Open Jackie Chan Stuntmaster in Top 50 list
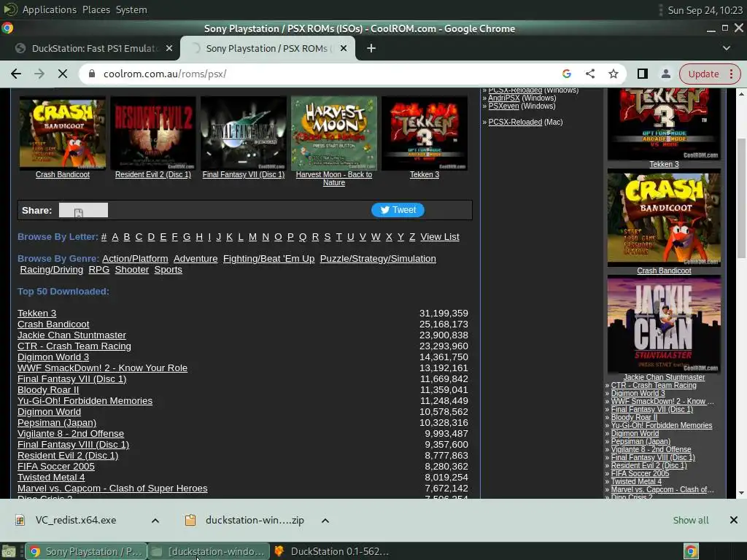Screen dimensions: 747x560 pos(72,335)
